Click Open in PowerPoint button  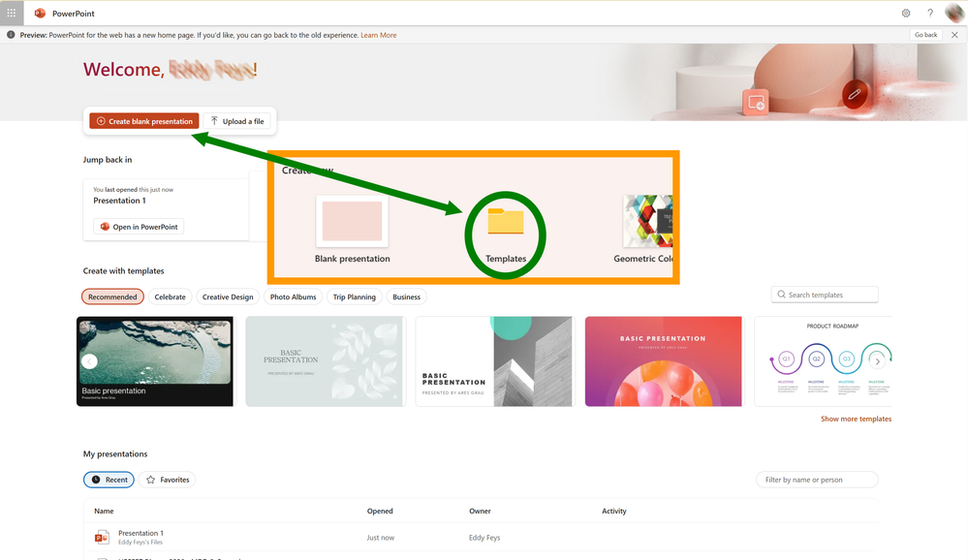(x=139, y=227)
